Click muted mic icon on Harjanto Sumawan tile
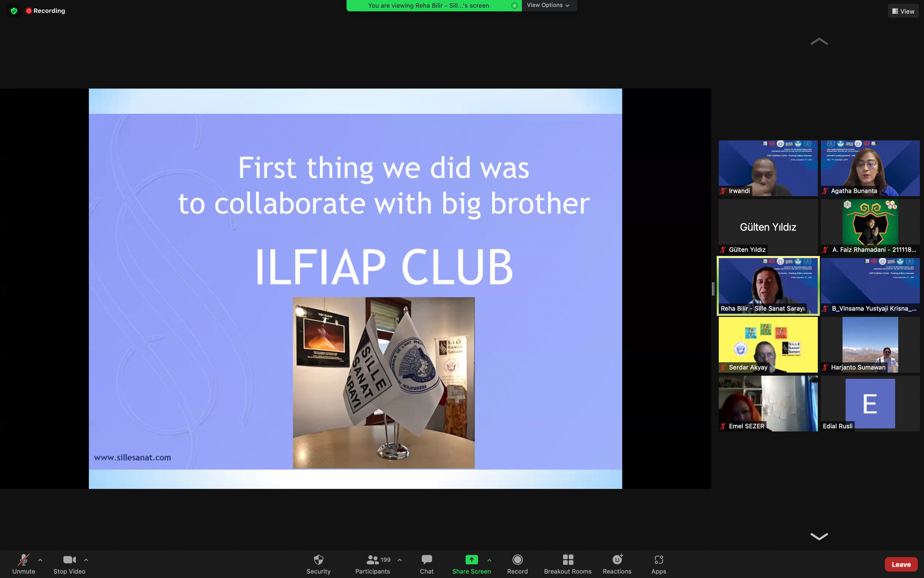Screen dimensions: 924x578 pyautogui.click(x=826, y=368)
